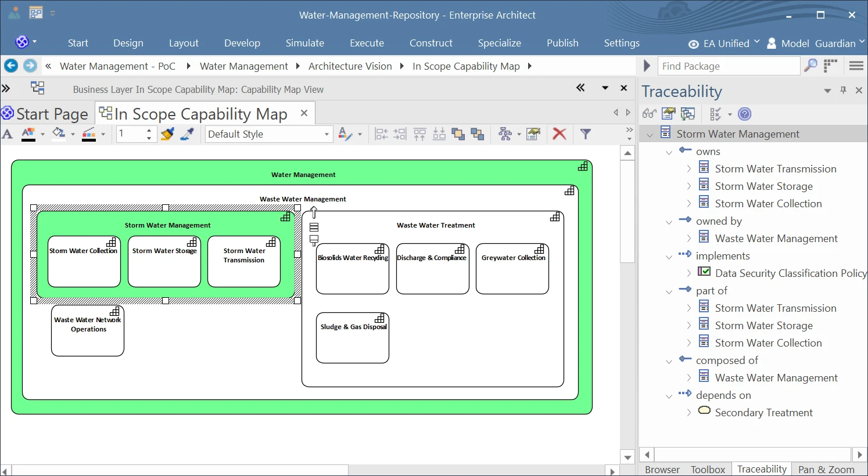868x476 pixels.
Task: Click the magnifier search icon beside Find Package
Action: 810,66
